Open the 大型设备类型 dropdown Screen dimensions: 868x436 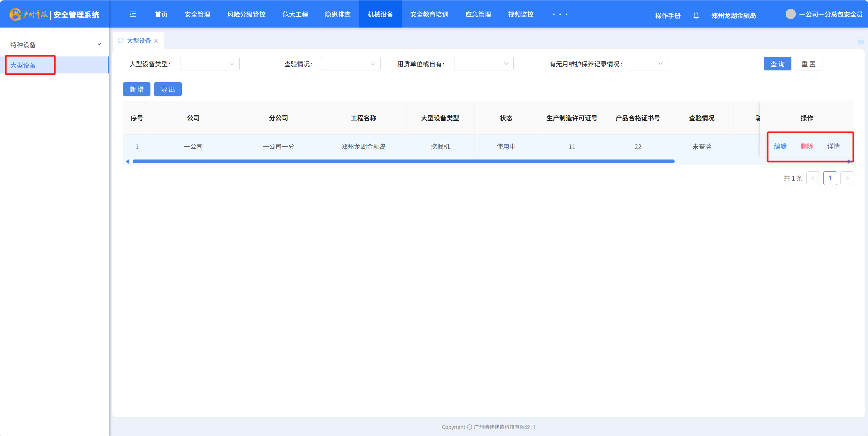pyautogui.click(x=209, y=64)
